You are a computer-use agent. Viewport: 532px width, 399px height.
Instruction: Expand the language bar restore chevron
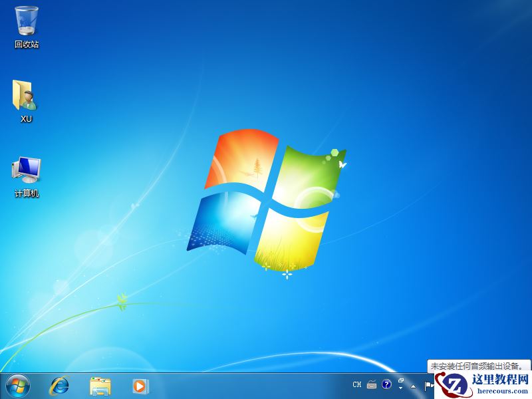point(400,380)
